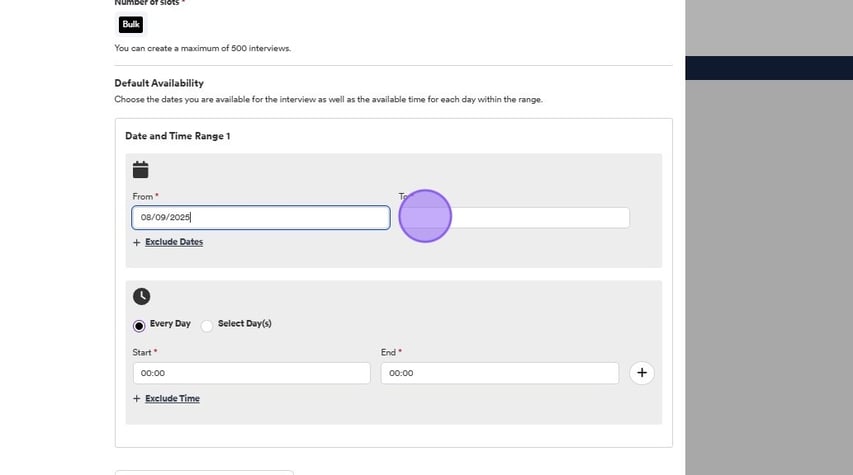Open the Exclude Dates link

point(174,242)
